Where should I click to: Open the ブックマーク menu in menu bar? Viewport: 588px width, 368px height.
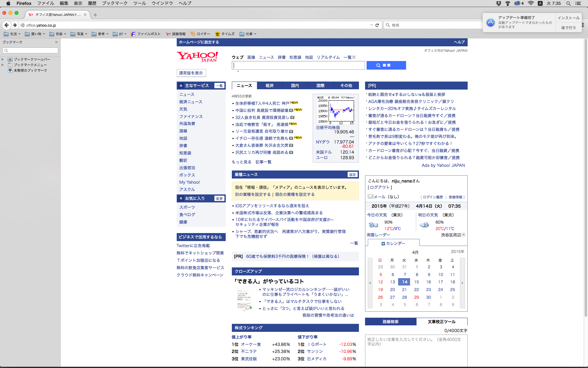pos(115,3)
